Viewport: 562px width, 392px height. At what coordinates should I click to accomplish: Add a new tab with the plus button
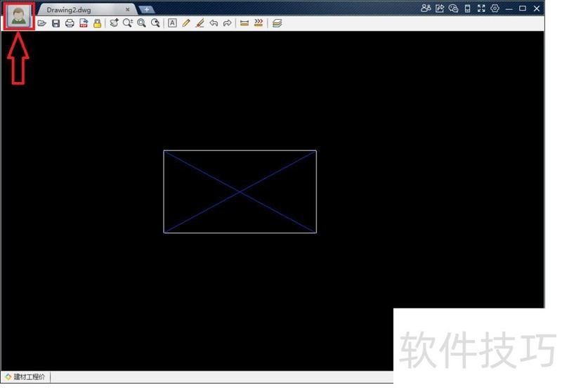click(147, 9)
